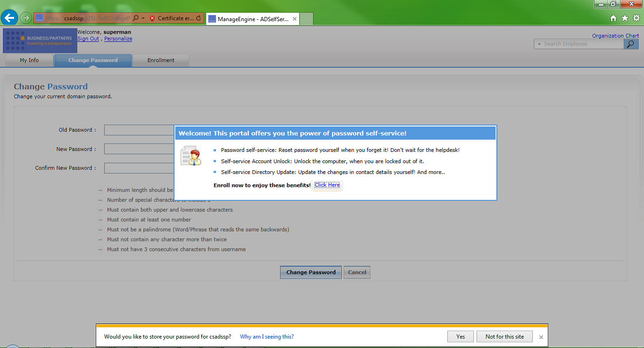The image size is (644, 348).
Task: Click the Business Partners logo
Action: [x=40, y=40]
